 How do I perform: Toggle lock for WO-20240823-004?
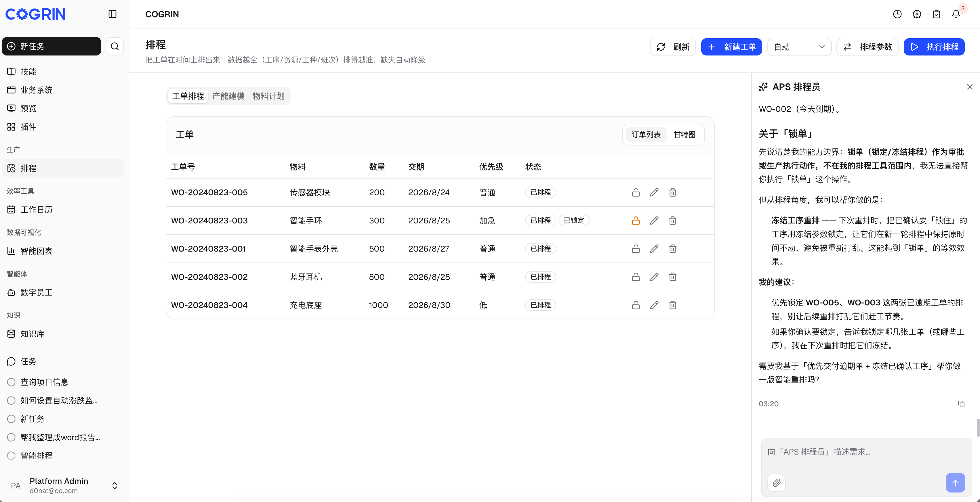(636, 305)
